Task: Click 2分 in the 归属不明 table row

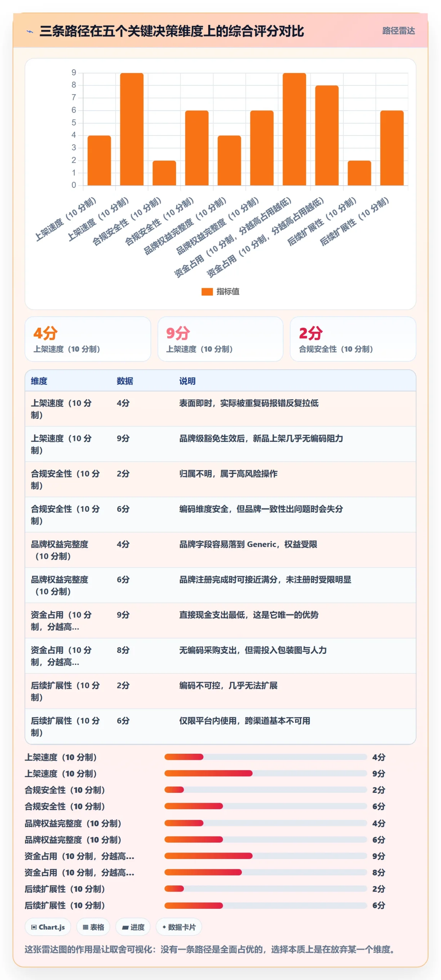Action: click(123, 474)
